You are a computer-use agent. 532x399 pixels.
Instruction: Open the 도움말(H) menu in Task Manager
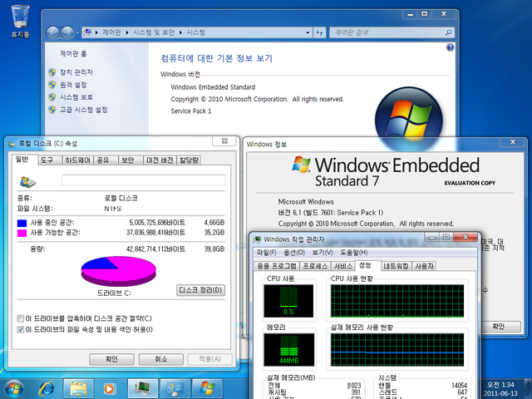[x=354, y=253]
